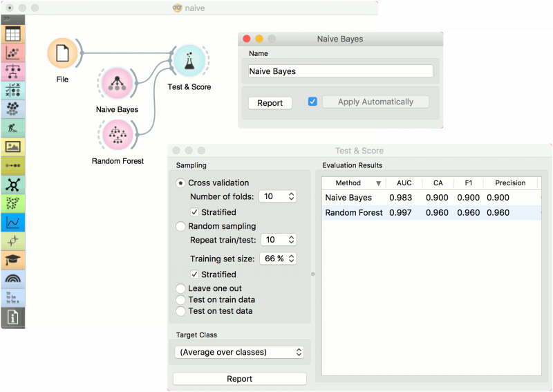
Task: Open the Prototypes digging worker category icon
Action: click(x=12, y=128)
